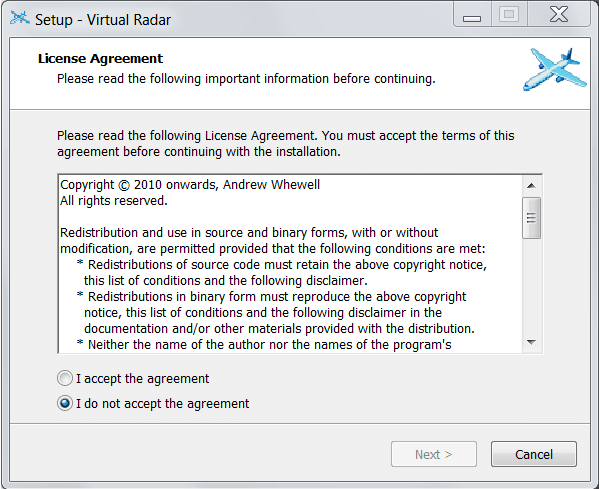Screen dimensions: 599x489
Task: Click the 'Please read the following important information' subtitle
Action: coord(246,79)
